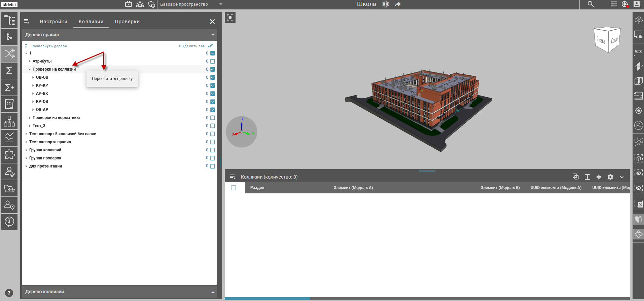644x301 pixels.
Task: Click the puzzle piece plugin icon
Action: 9,155
